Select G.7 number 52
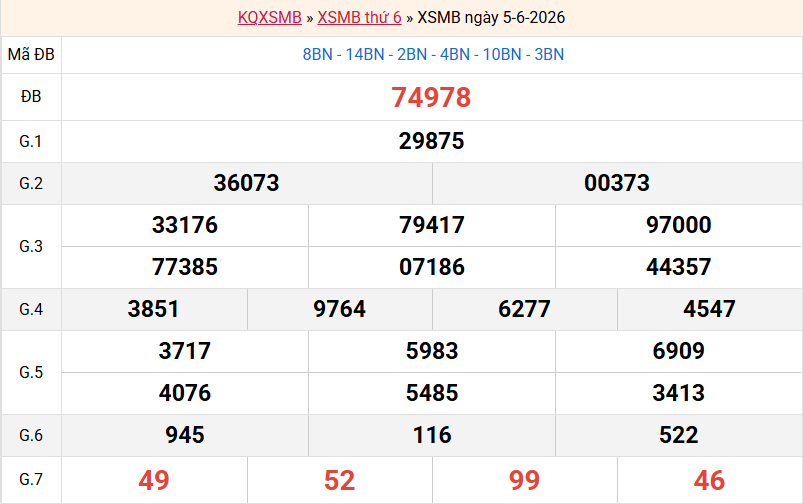 (340, 480)
